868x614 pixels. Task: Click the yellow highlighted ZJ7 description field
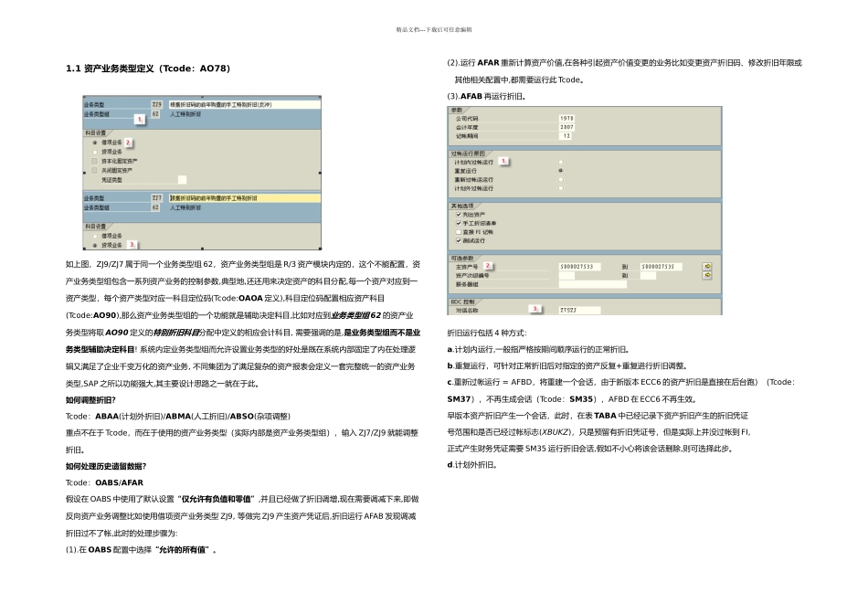(245, 197)
